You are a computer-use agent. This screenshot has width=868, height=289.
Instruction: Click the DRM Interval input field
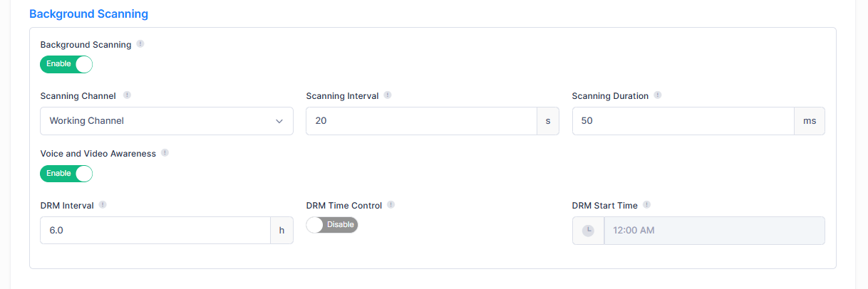coord(155,231)
